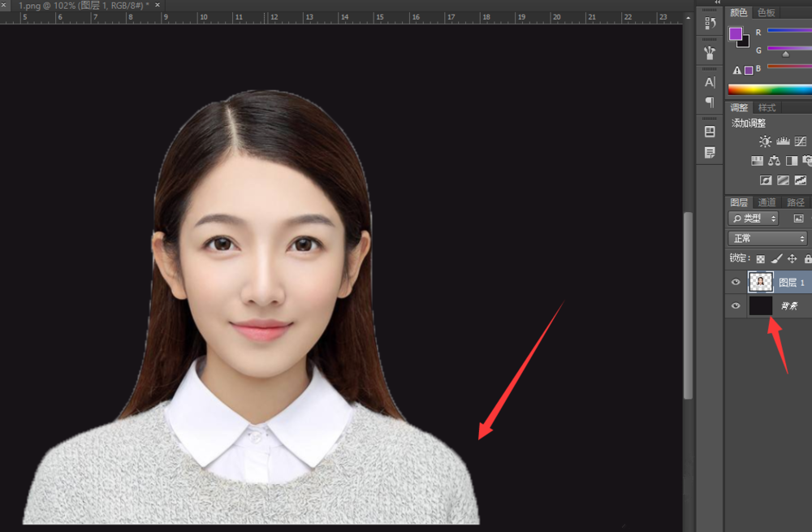
Task: Toggle lock image pixels brush icon
Action: point(776,259)
